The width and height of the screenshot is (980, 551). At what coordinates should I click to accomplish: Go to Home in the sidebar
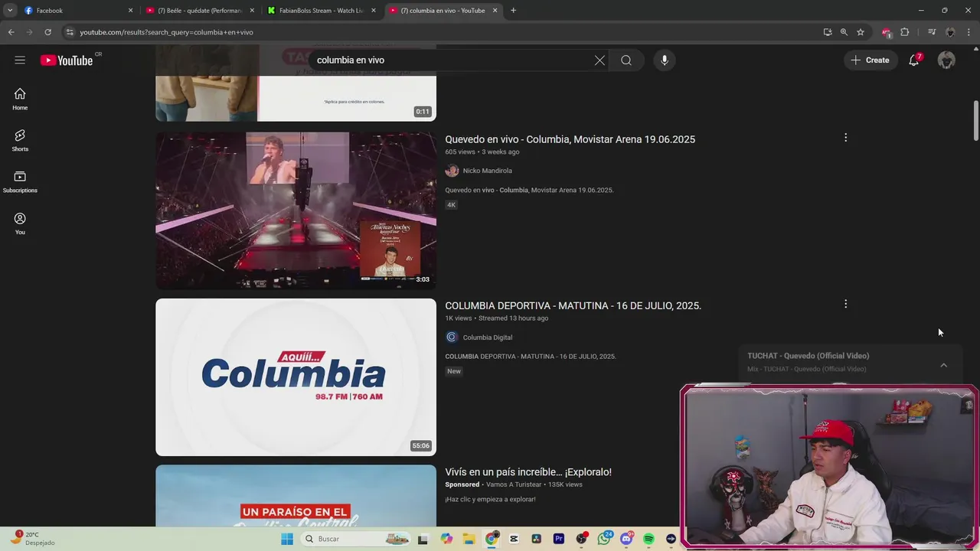(x=20, y=99)
